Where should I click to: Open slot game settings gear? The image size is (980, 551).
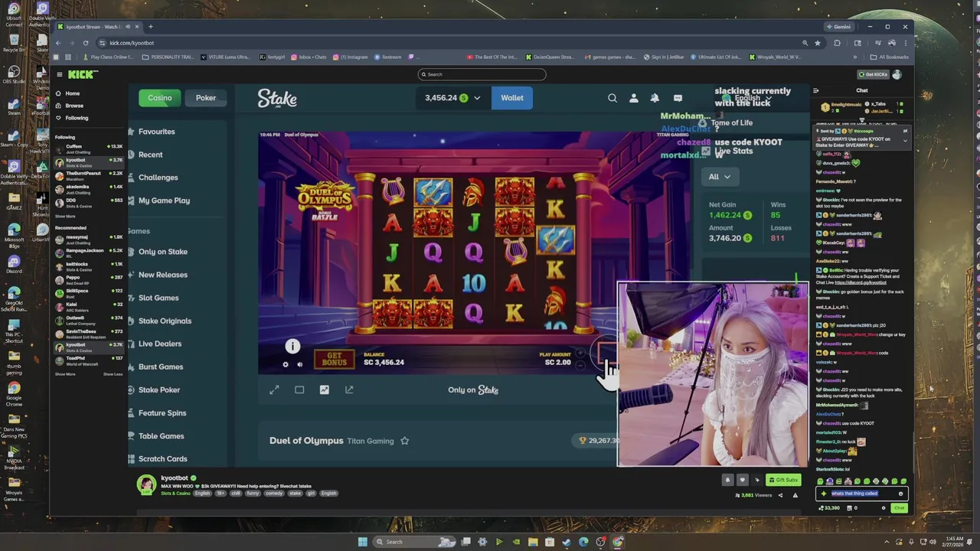pyautogui.click(x=286, y=364)
